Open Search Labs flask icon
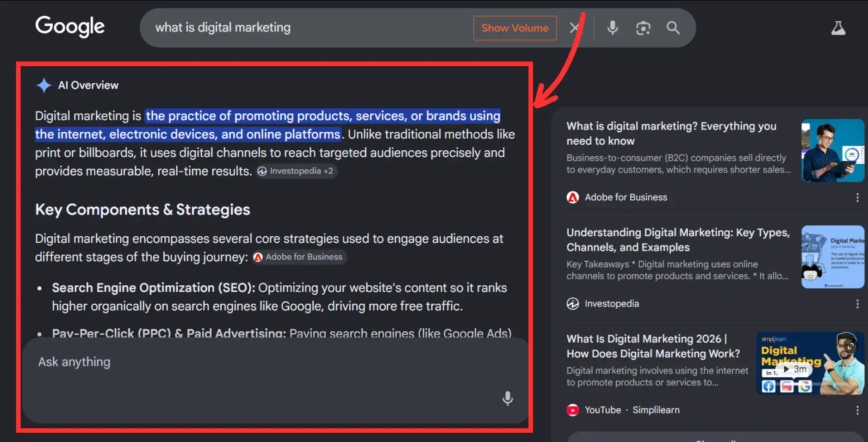868x442 pixels. point(838,28)
